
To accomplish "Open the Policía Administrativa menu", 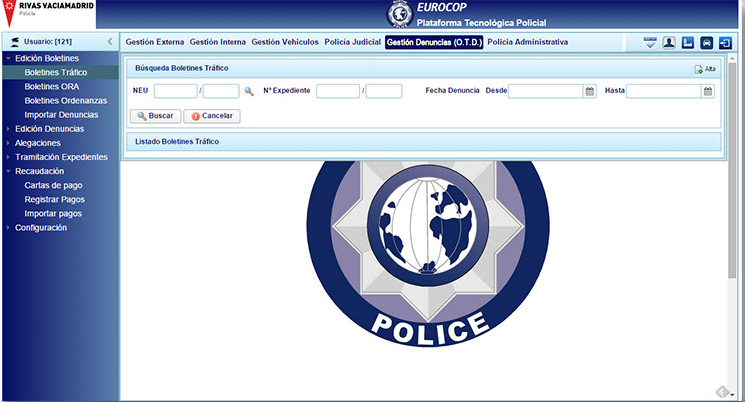I will coord(527,42).
